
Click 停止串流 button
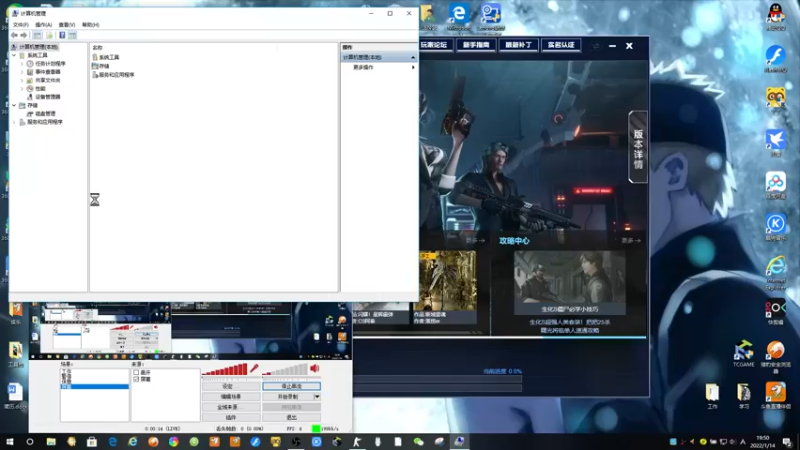point(291,386)
